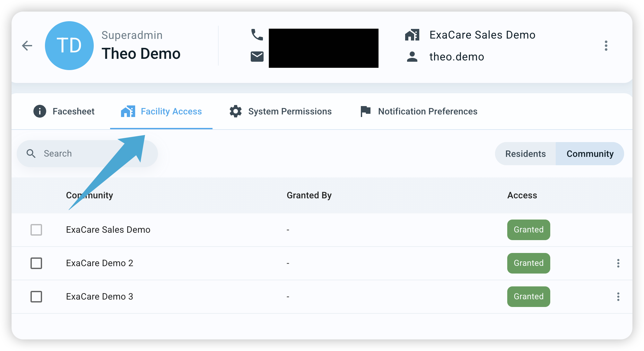Go back using the back arrow

tap(27, 46)
